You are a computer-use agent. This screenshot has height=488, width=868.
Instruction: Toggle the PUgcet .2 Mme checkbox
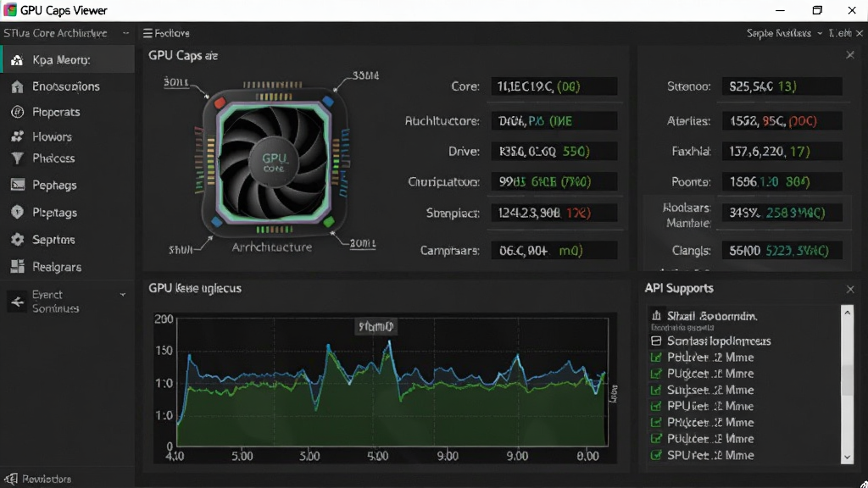pyautogui.click(x=656, y=374)
